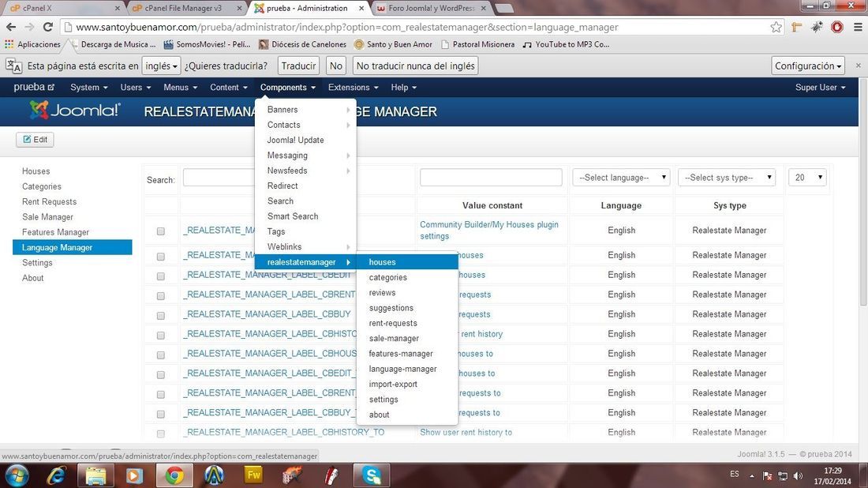Expand the Newsfeeds submenu

[305, 171]
